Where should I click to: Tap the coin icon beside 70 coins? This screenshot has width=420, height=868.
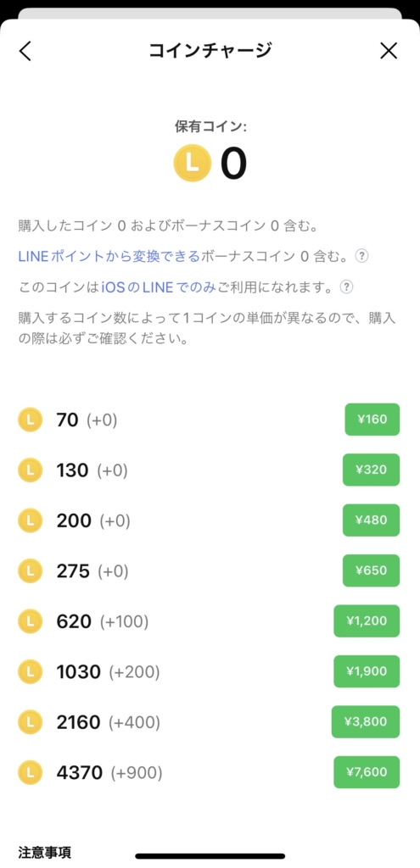pos(30,420)
